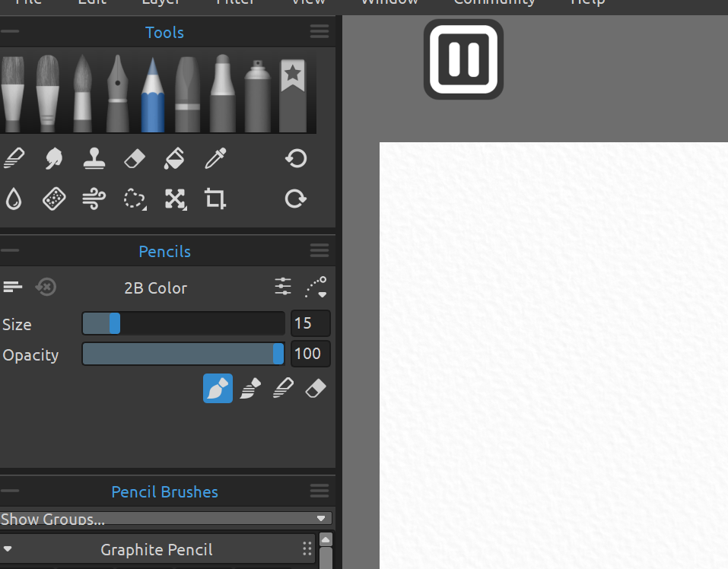This screenshot has width=728, height=569.
Task: Click the Undo arrow icon
Action: pos(296,158)
